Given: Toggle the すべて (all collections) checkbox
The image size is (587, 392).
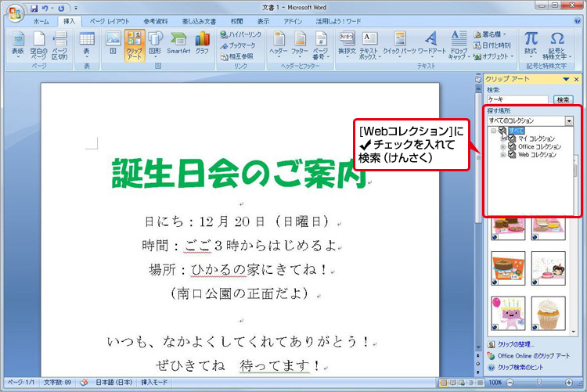Looking at the screenshot, I should pyautogui.click(x=502, y=131).
